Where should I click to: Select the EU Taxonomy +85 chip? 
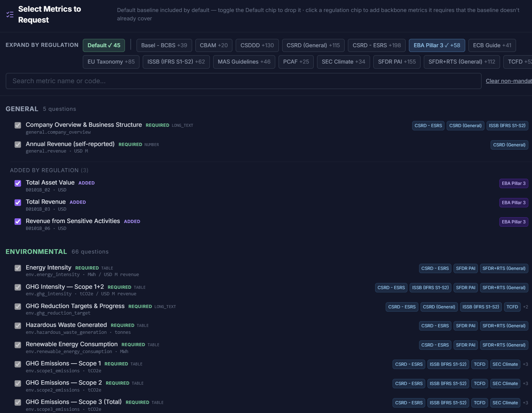tap(111, 62)
